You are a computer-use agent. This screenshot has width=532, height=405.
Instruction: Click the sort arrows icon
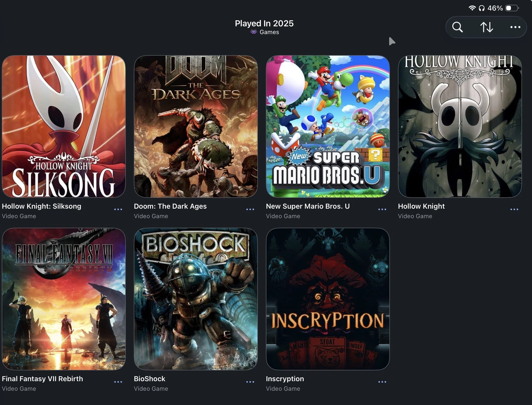coord(486,27)
